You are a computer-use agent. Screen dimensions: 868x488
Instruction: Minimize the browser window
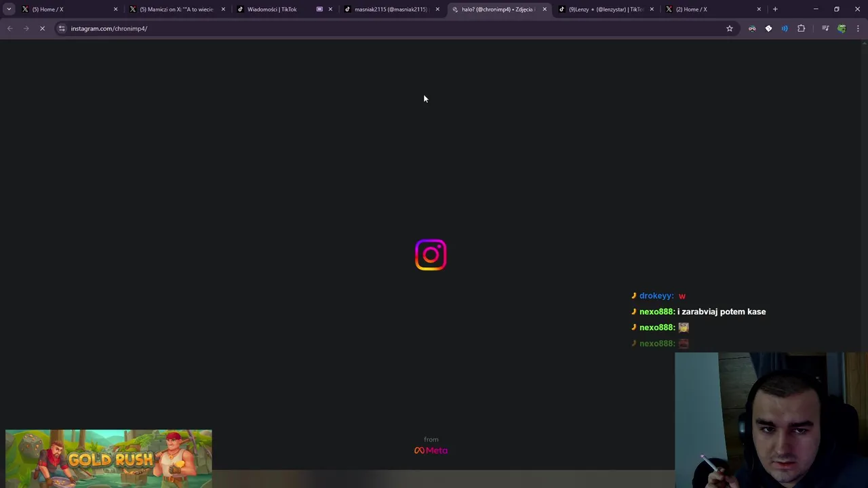[x=816, y=9]
